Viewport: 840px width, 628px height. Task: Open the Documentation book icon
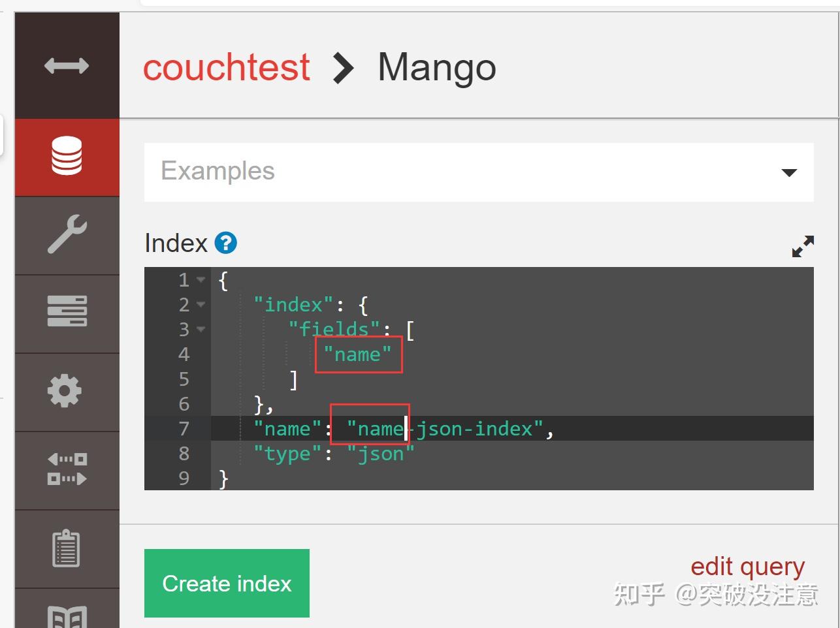pyautogui.click(x=67, y=616)
